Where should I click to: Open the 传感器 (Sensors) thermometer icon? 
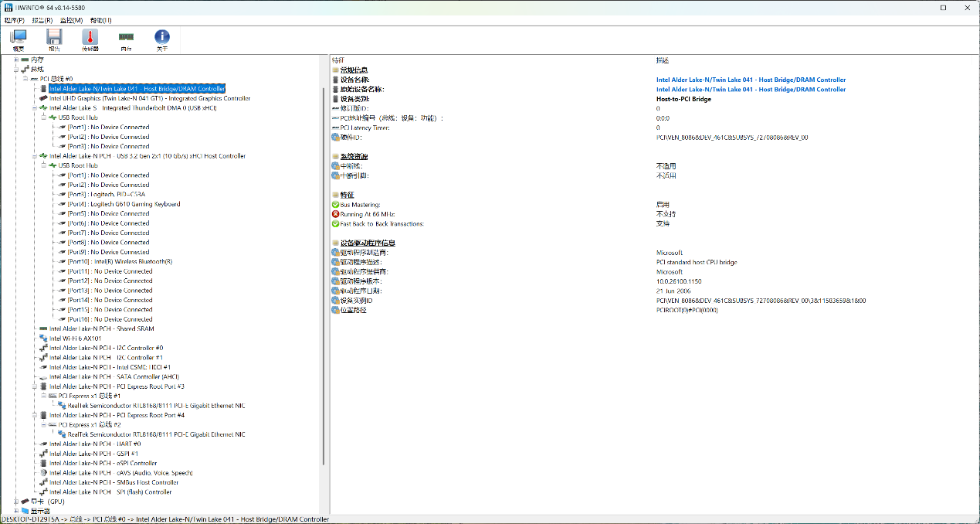coord(90,38)
